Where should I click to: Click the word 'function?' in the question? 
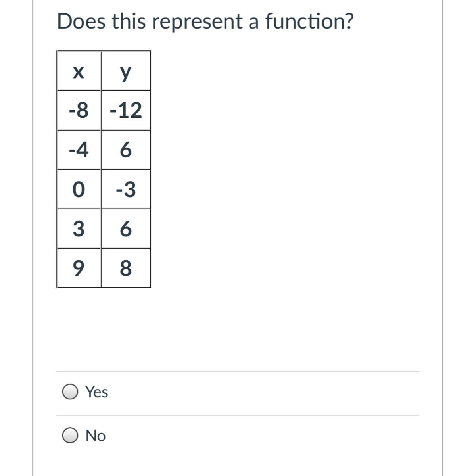(309, 21)
